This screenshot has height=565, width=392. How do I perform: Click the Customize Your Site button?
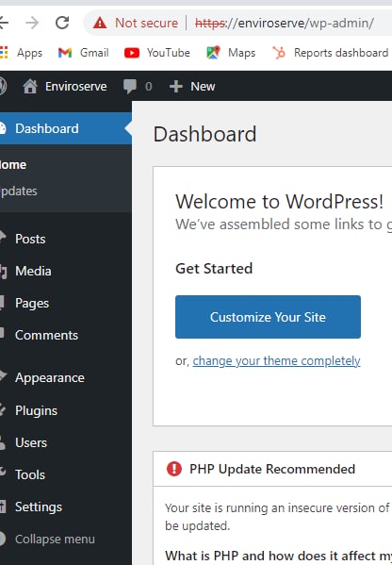tap(268, 317)
